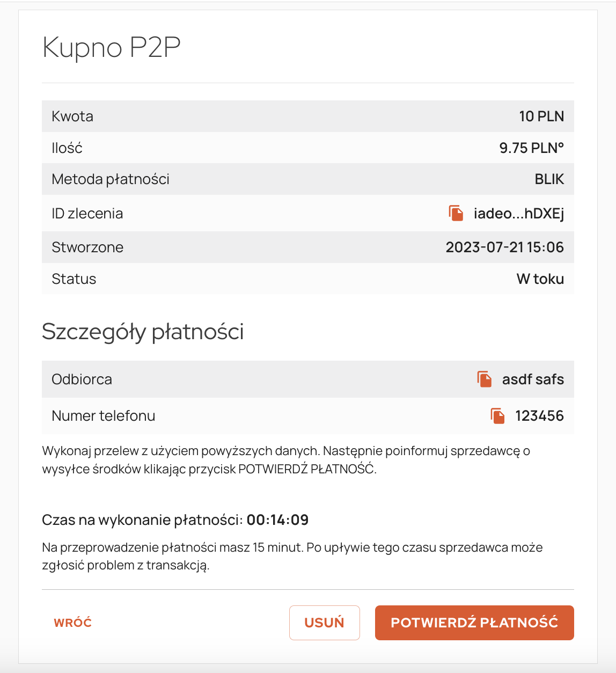Click the truncated order ID iadeo...hDXEj

coord(518,214)
